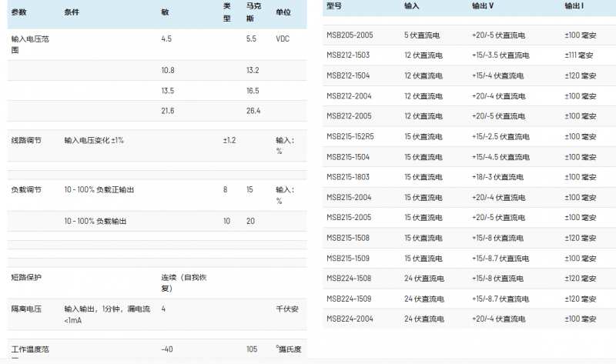Click the minimum value 4.5
The image size is (616, 364).
pyautogui.click(x=166, y=38)
